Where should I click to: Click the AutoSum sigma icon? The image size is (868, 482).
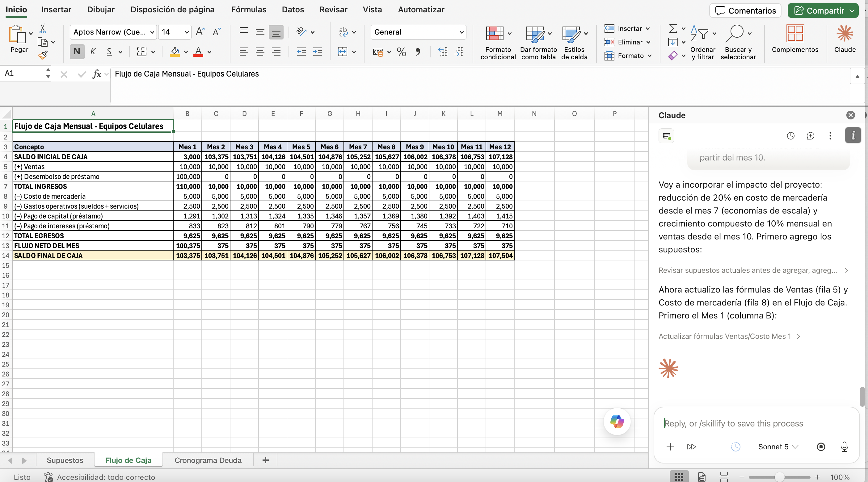pos(673,29)
